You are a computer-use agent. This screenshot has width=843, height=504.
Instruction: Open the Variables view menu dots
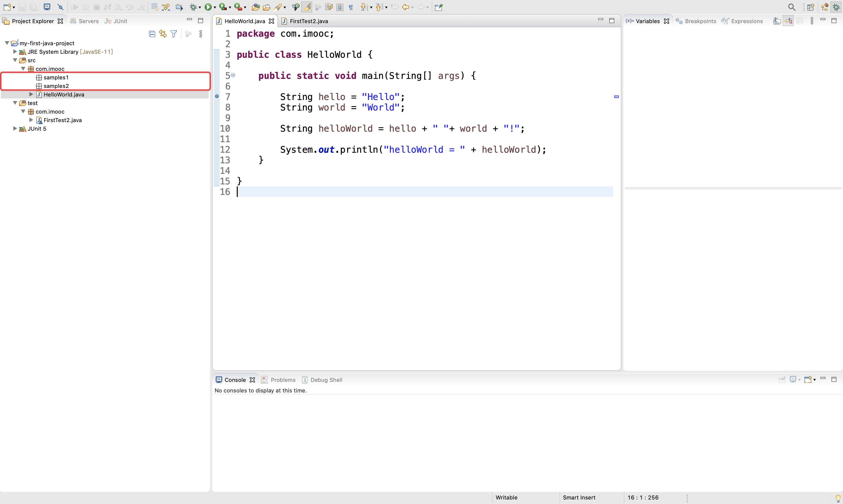click(x=812, y=21)
